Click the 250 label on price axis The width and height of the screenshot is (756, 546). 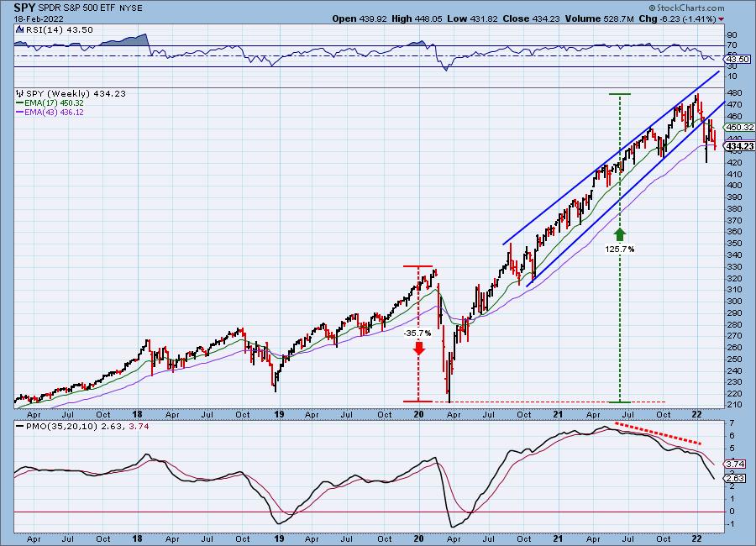click(x=734, y=360)
